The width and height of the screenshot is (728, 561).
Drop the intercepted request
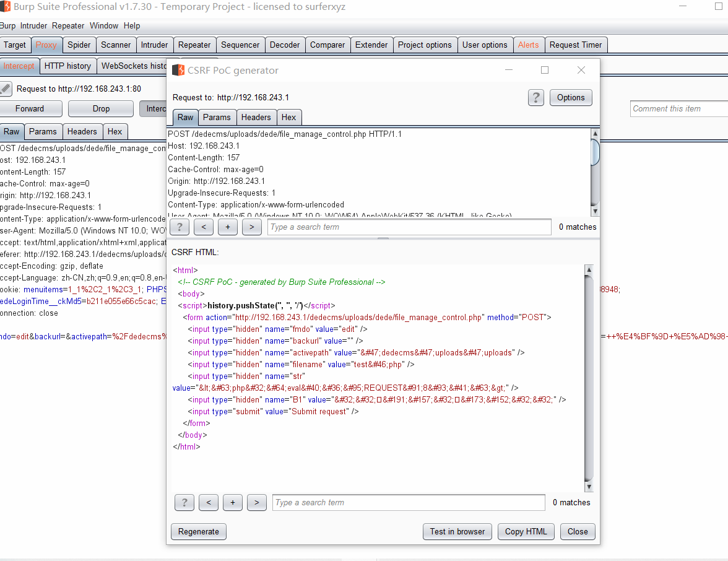pos(101,109)
